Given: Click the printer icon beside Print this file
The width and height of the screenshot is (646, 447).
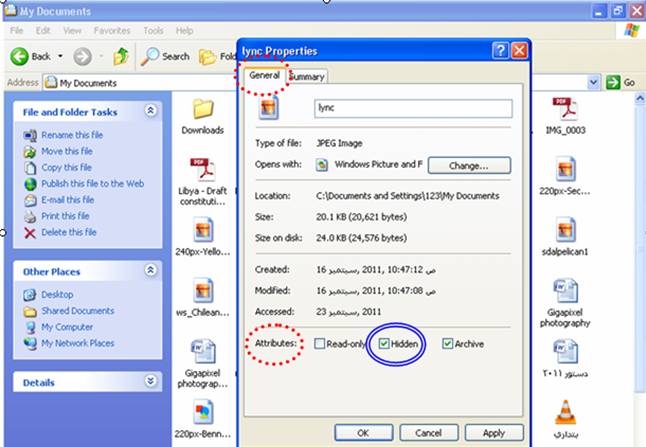Looking at the screenshot, I should (x=30, y=216).
